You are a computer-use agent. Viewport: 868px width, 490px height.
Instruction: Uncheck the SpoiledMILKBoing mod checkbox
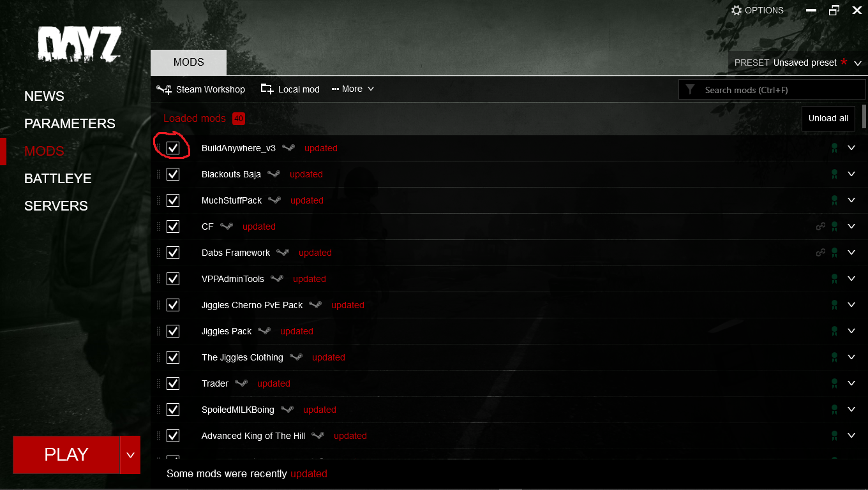[173, 410]
